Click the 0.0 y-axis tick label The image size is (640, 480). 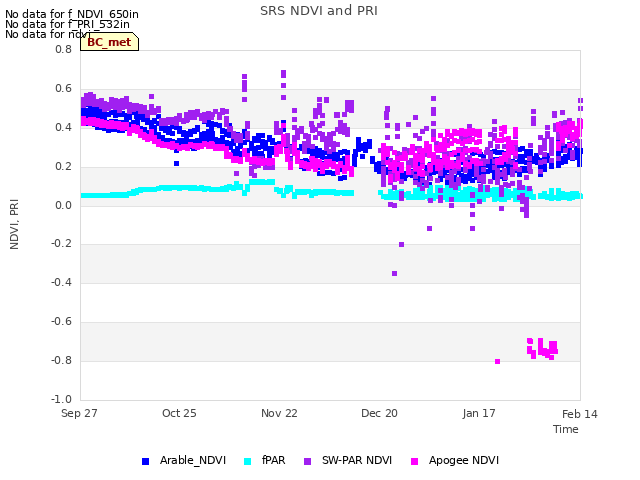63,205
